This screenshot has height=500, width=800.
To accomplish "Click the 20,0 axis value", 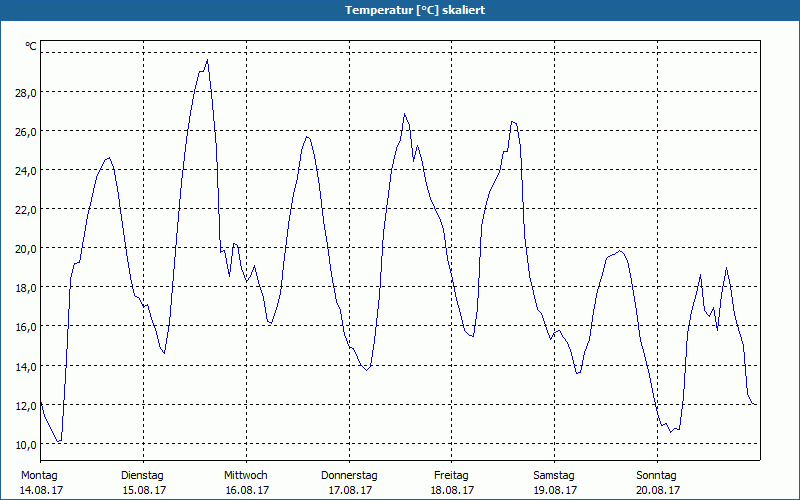I will click(x=26, y=248).
